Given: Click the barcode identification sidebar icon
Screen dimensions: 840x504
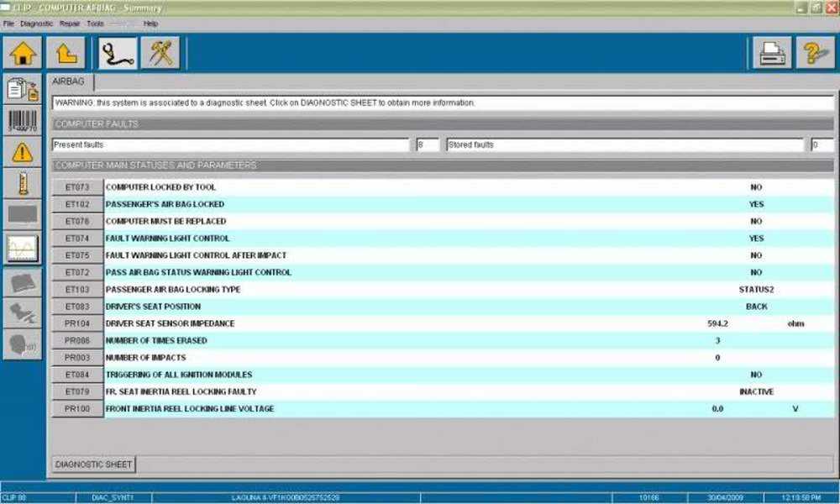Looking at the screenshot, I should click(x=23, y=121).
